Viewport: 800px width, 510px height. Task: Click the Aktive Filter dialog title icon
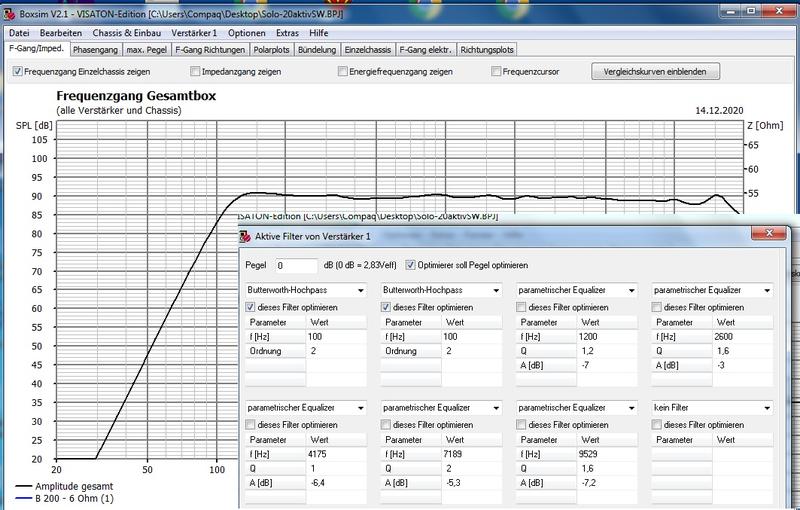(x=246, y=236)
